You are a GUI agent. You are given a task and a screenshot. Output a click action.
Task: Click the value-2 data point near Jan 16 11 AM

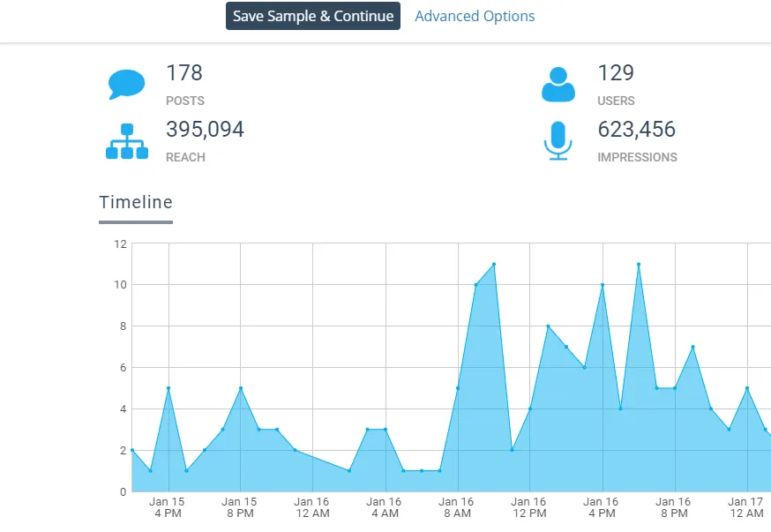pos(512,450)
